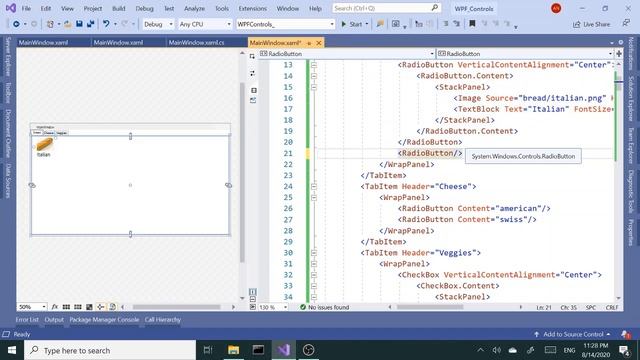Viewport: 640px width, 360px height.
Task: Click the code editor horizontal scrollbar
Action: (429, 307)
